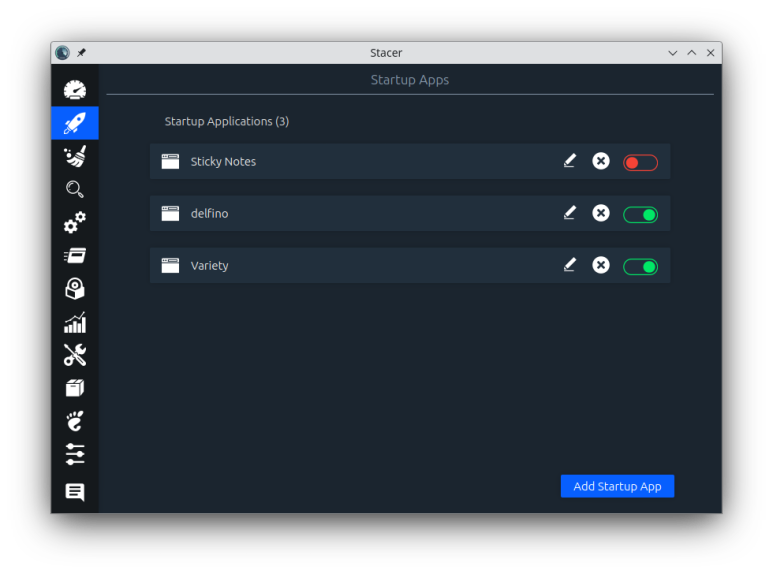Viewport: 773px width, 574px height.
Task: Delete the delfino startup entry
Action: [x=600, y=213]
